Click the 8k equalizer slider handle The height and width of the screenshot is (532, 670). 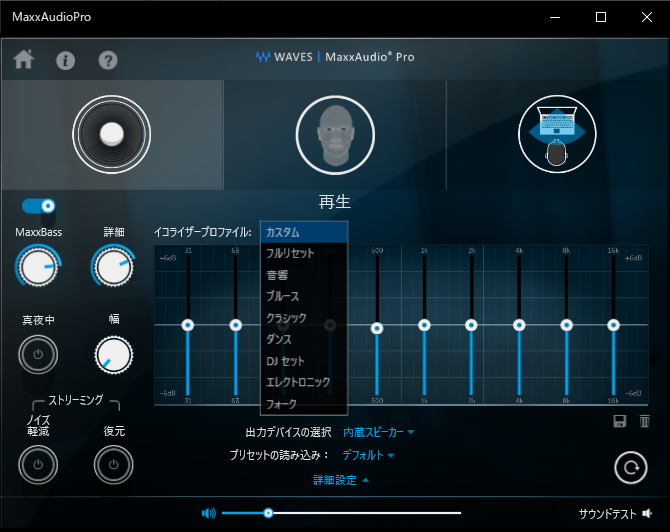coord(567,325)
